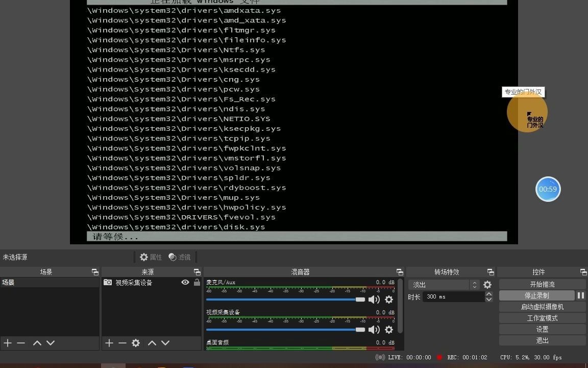
Task: Open OBS settings via 设置 button
Action: [x=542, y=329]
